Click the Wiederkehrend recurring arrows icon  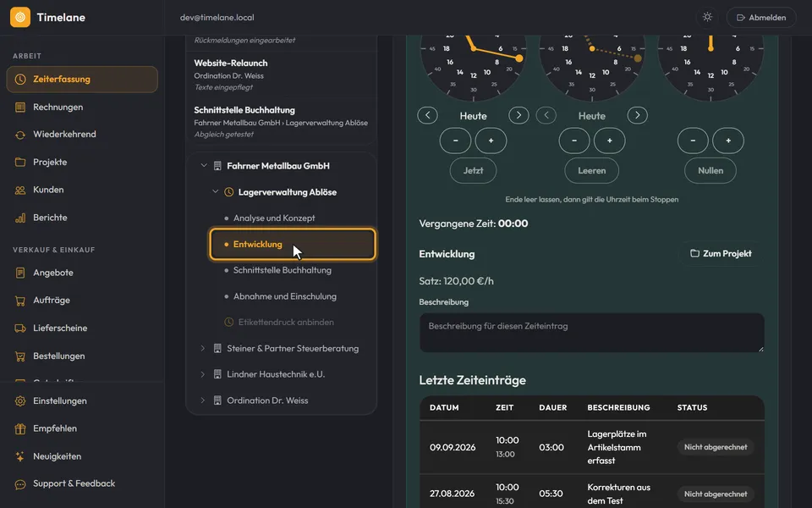pos(20,135)
